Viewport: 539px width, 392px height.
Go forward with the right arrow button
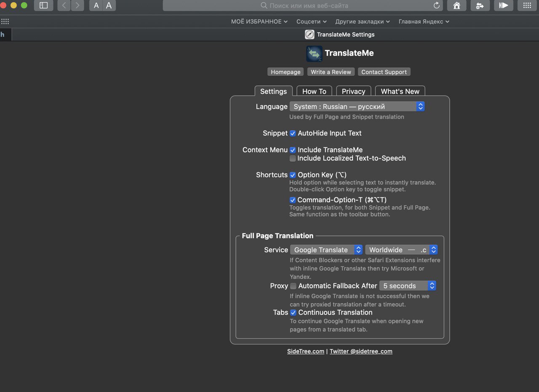(77, 5)
